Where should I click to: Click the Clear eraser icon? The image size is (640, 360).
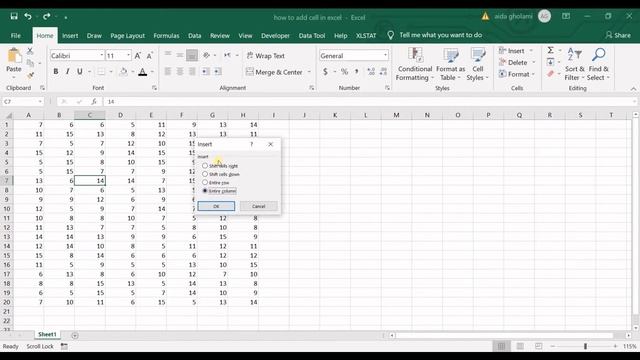(x=551, y=74)
